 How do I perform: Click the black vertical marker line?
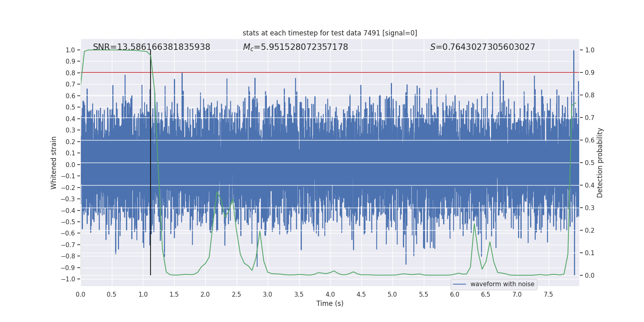[x=151, y=161]
